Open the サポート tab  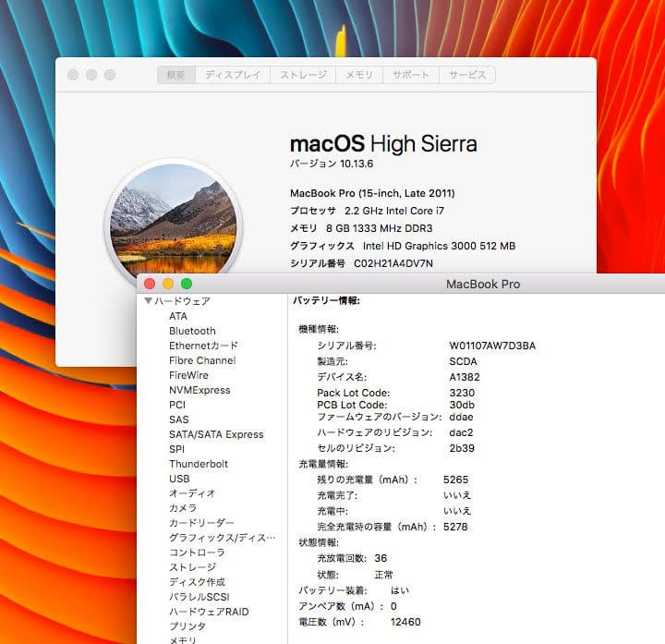tap(410, 75)
